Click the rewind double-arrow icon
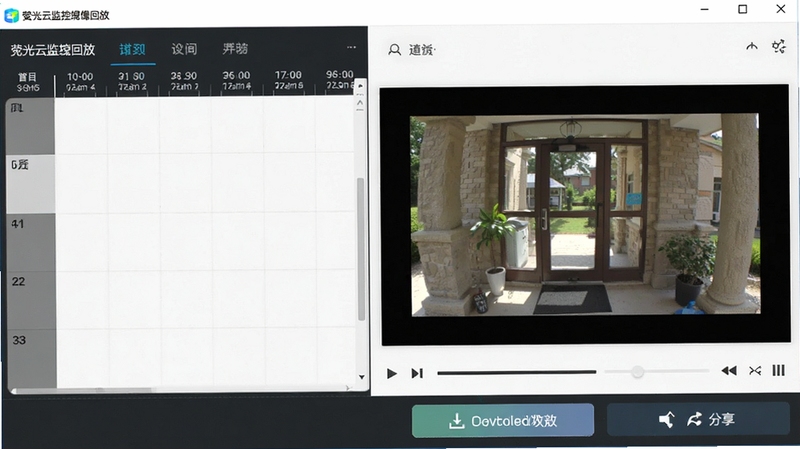 pyautogui.click(x=729, y=370)
